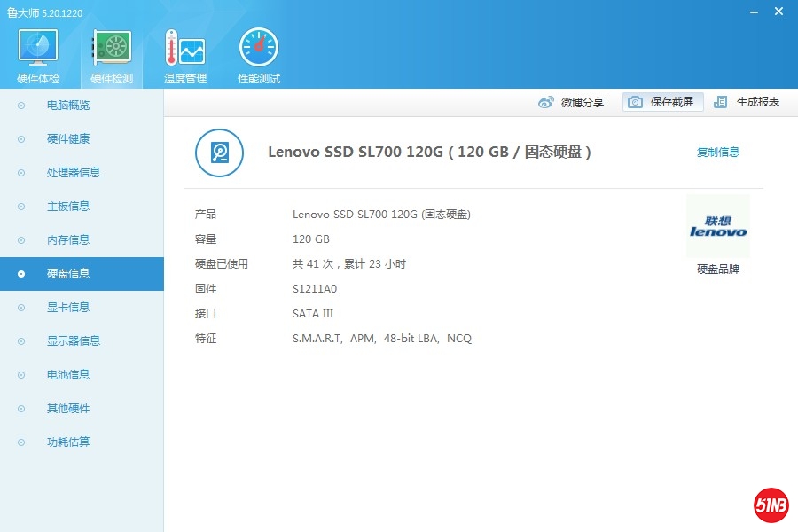798x532 pixels.
Task: Open 电脑概览 in the sidebar
Action: [x=68, y=106]
